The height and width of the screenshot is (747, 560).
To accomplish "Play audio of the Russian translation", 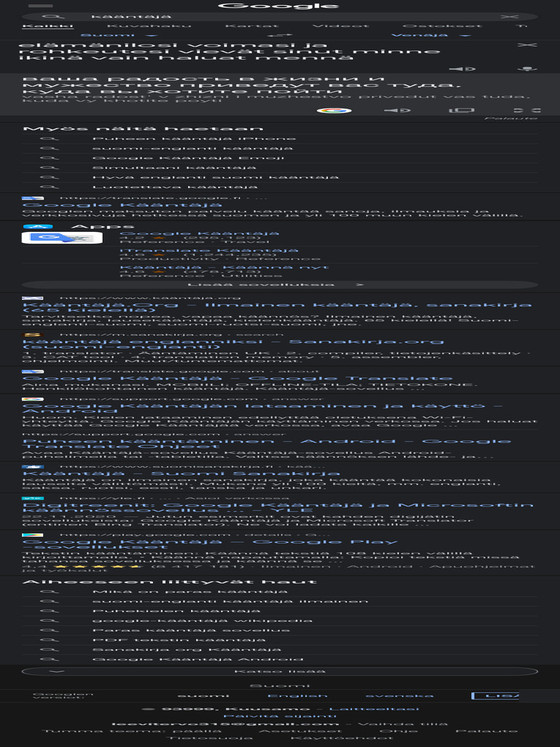I will coord(397,110).
